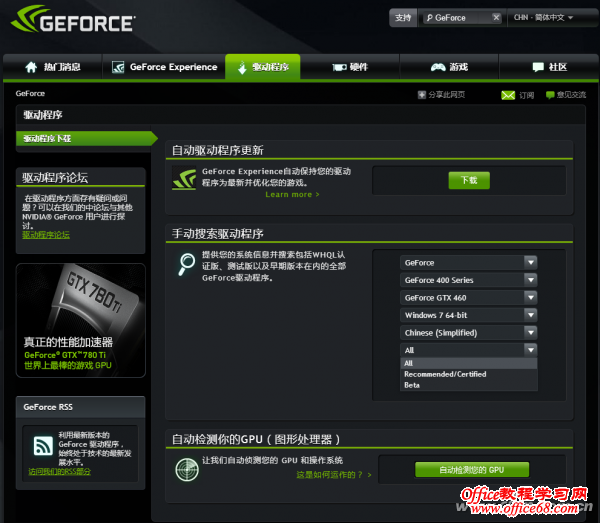This screenshot has width=600, height=523.
Task: Click the radar auto-detect icon
Action: [187, 469]
